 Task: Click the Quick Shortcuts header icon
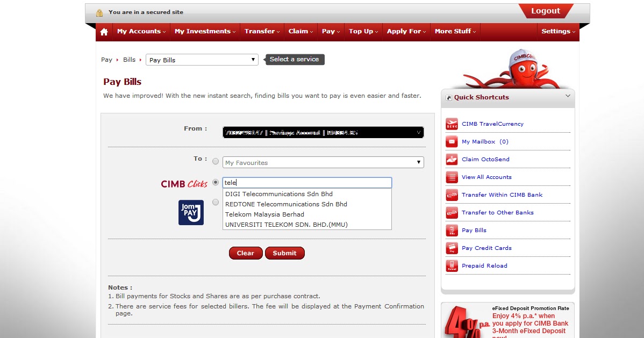pos(448,98)
